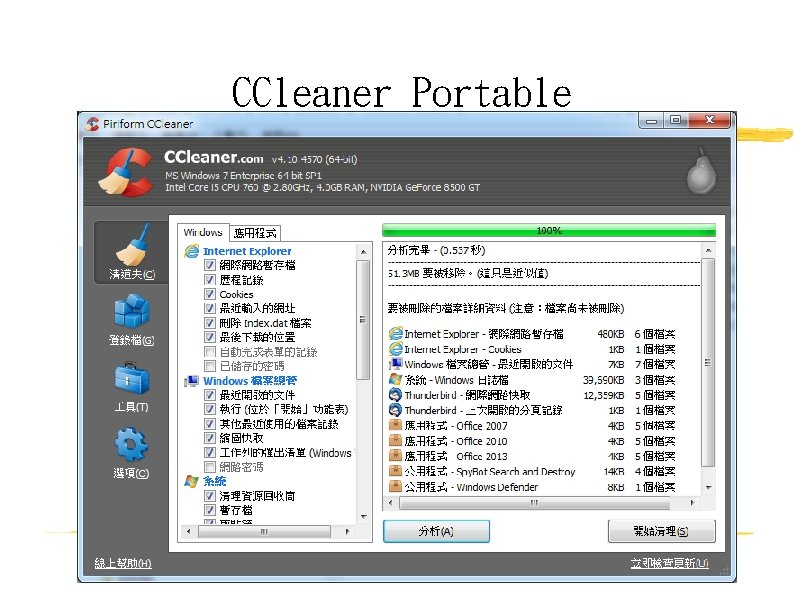
Task: Click the 開始清理 run cleaner button
Action: (661, 531)
